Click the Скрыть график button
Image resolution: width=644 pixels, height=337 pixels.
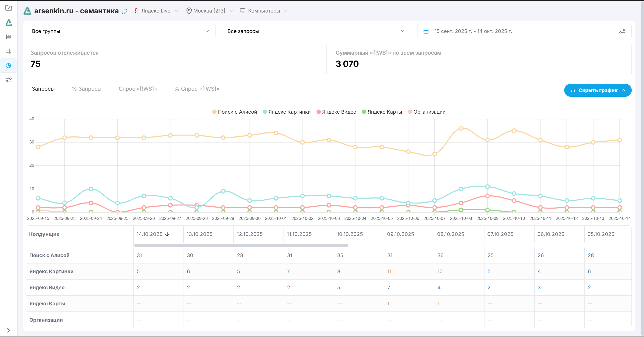point(597,90)
